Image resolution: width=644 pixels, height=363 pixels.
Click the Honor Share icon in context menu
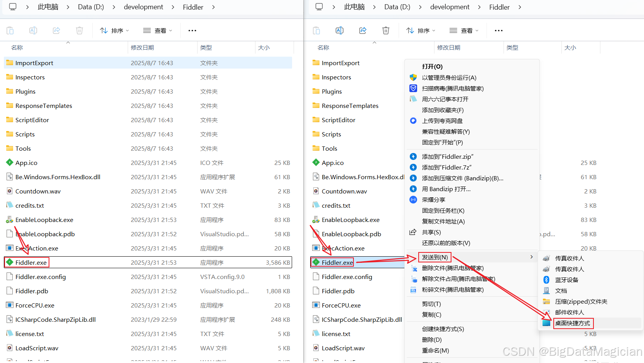pyautogui.click(x=413, y=200)
